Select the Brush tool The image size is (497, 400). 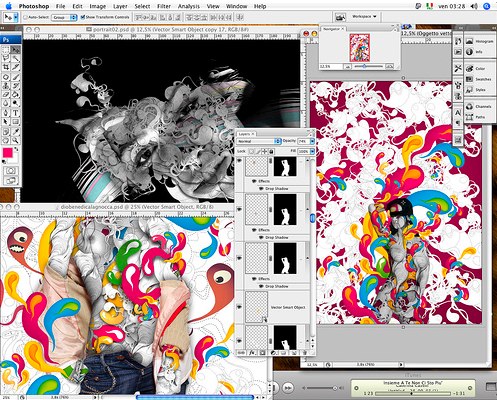15,77
